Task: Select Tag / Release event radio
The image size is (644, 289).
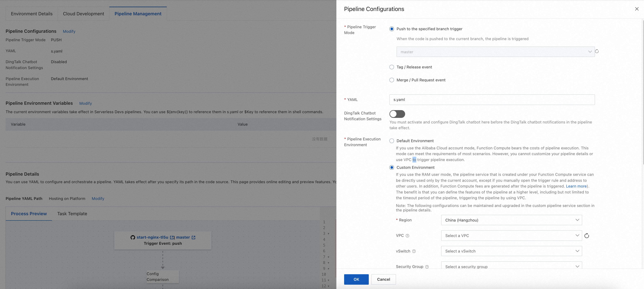Action: [392, 67]
